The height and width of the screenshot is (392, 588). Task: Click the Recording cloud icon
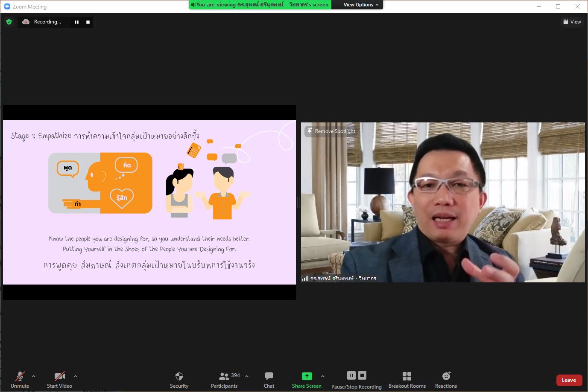[26, 22]
